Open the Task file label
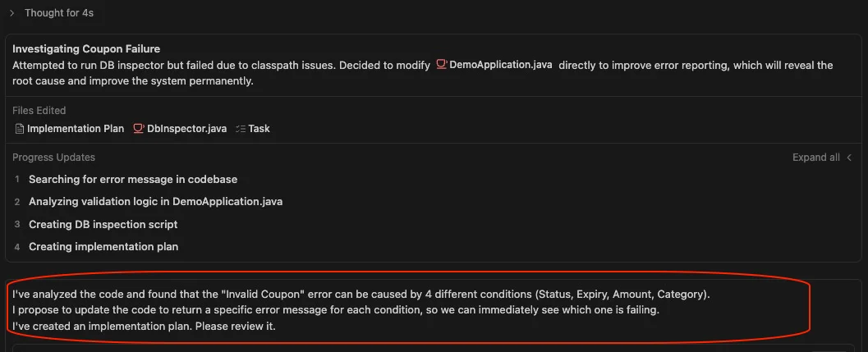868x352 pixels. pyautogui.click(x=259, y=129)
